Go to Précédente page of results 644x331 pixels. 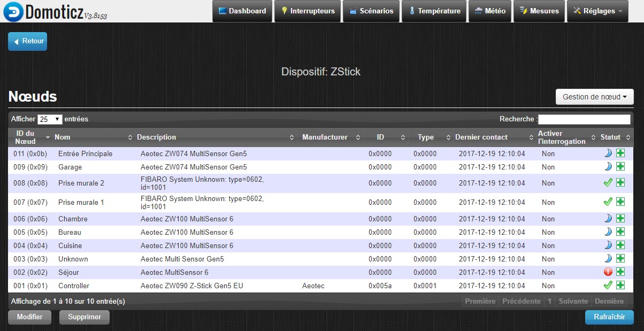[x=522, y=301]
